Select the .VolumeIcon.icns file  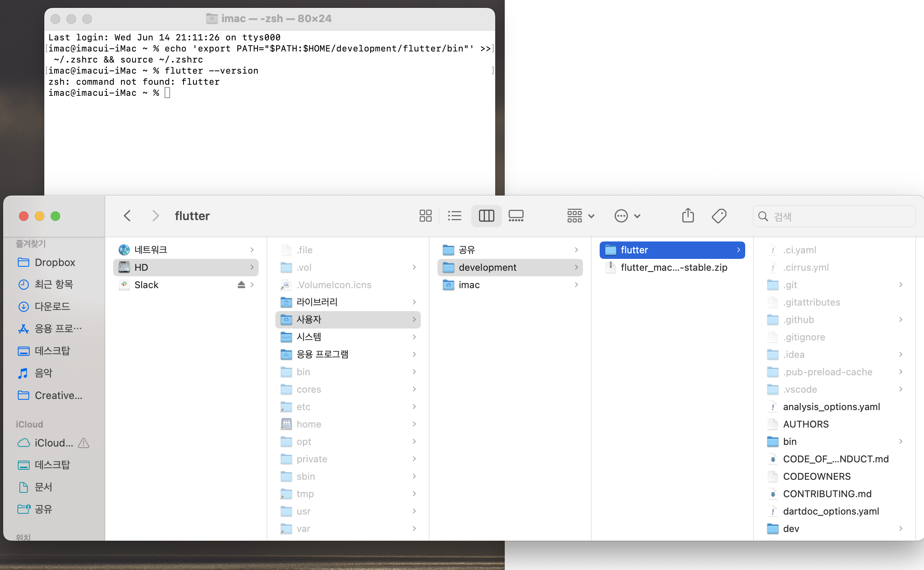coord(348,285)
